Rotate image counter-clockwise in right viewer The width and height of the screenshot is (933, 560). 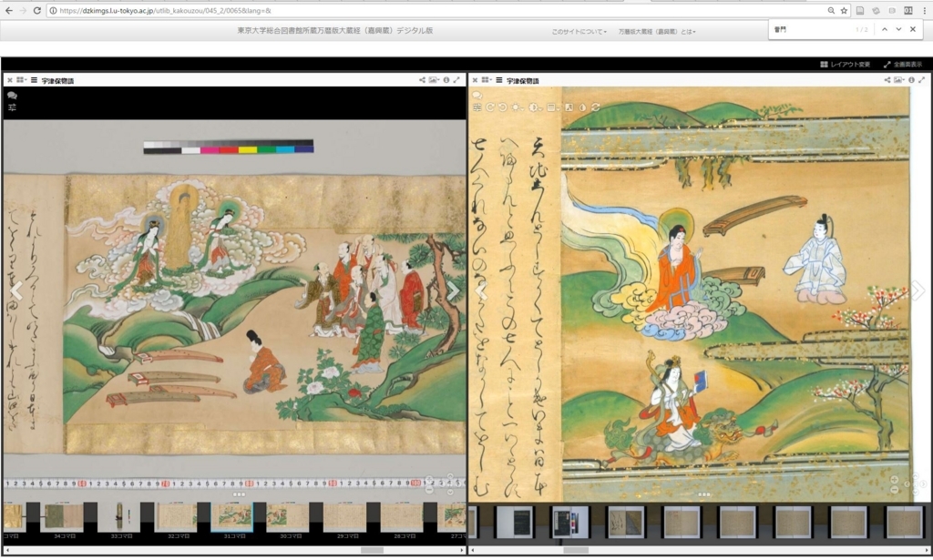503,107
